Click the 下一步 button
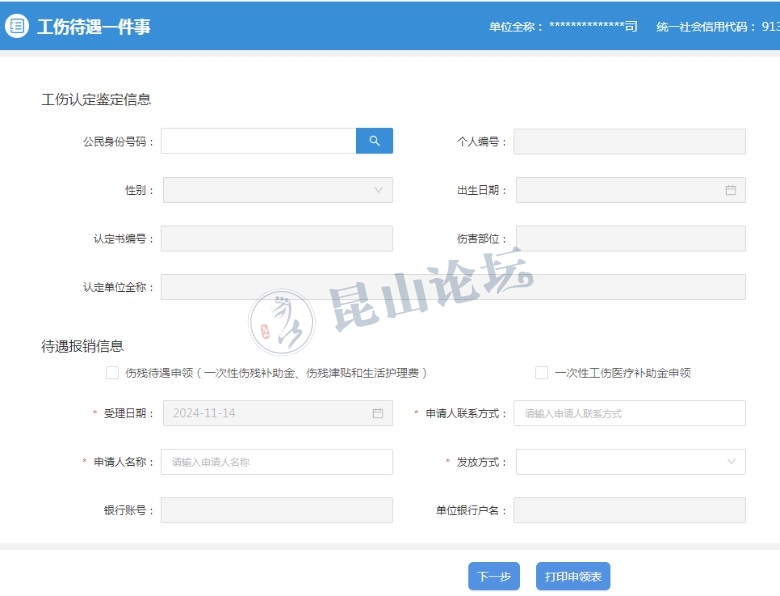Image resolution: width=780 pixels, height=596 pixels. pyautogui.click(x=494, y=577)
